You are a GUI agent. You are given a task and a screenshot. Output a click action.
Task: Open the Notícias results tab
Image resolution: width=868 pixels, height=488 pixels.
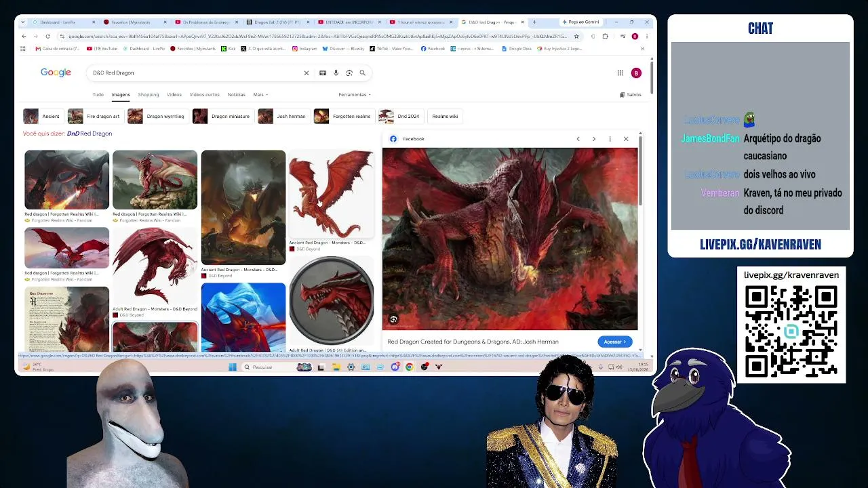click(237, 95)
